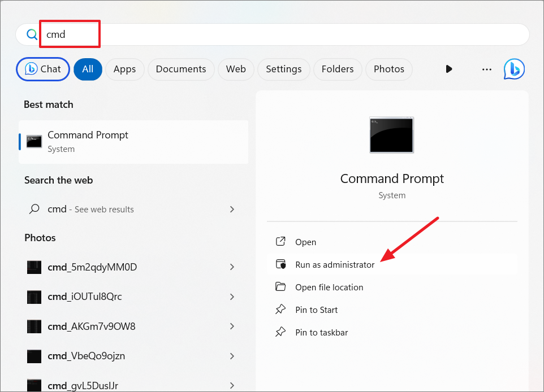Open photo result cmd_5m2qdyMM0D
The height and width of the screenshot is (392, 544).
pos(133,267)
